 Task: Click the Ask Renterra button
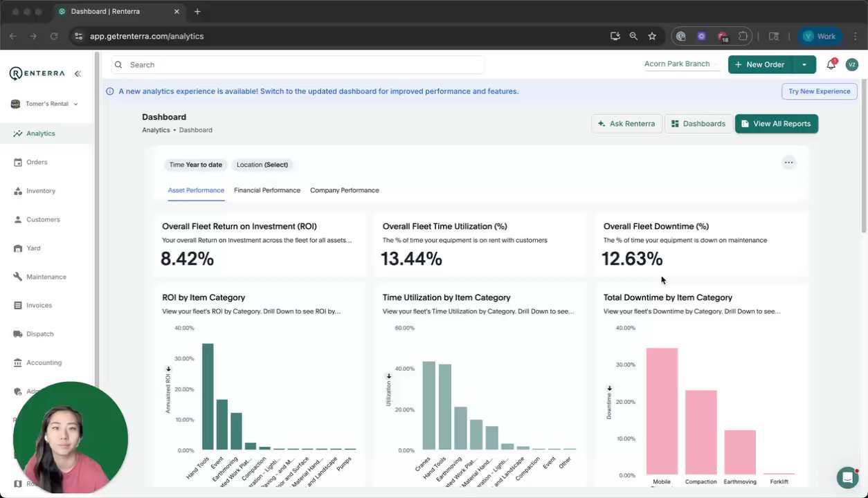click(626, 124)
